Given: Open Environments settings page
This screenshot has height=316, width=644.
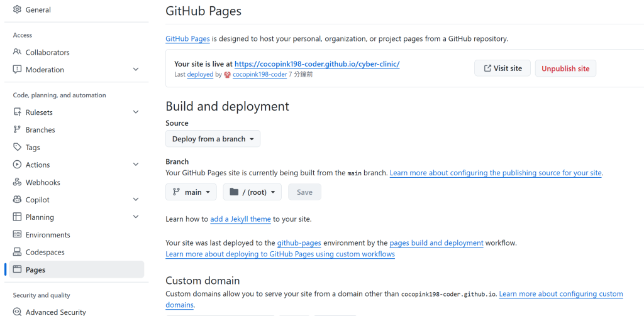Looking at the screenshot, I should 76,234.
